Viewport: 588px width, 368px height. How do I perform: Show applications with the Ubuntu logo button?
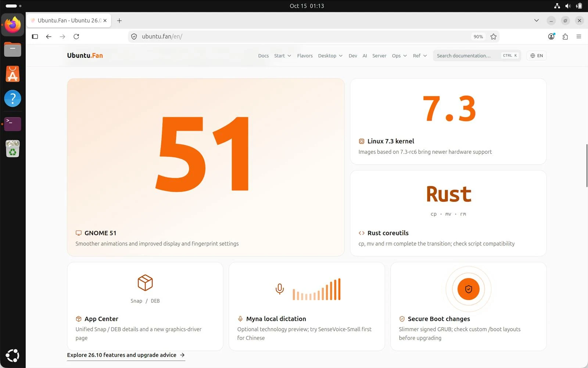(x=13, y=355)
